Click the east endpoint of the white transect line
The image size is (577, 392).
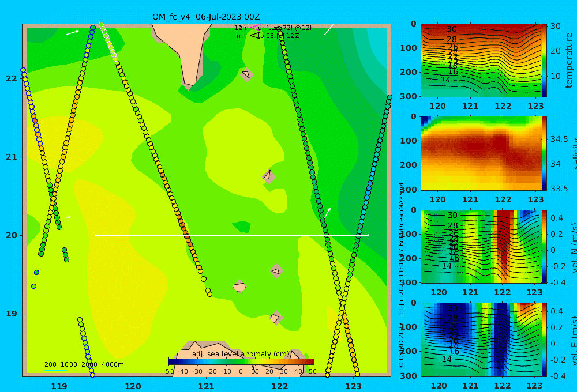coord(368,235)
